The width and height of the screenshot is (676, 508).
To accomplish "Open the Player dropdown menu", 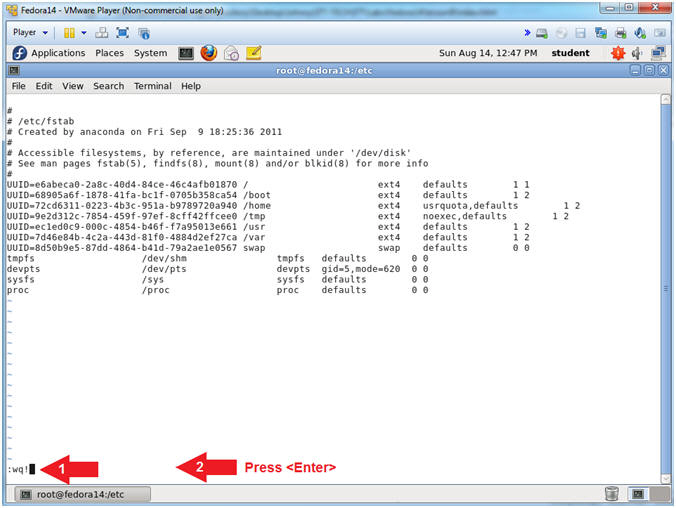I will pyautogui.click(x=30, y=32).
